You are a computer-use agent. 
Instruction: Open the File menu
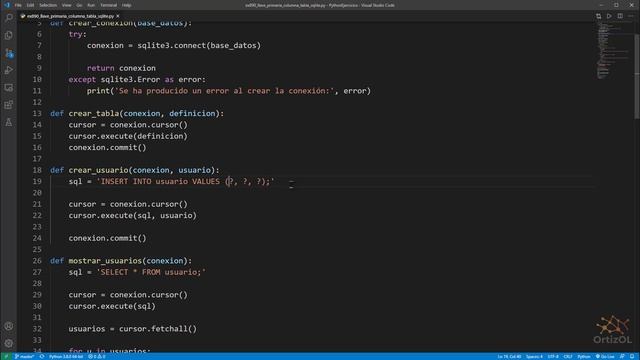tap(18, 5)
